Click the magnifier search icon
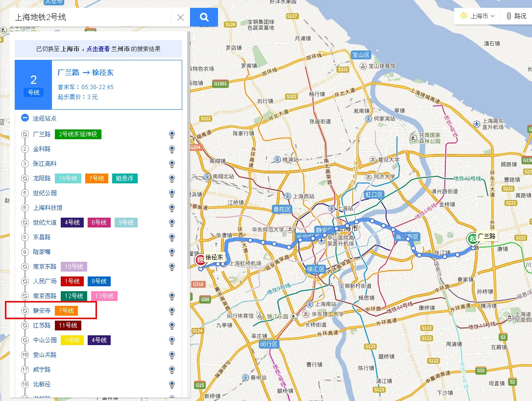Image resolution: width=532 pixels, height=401 pixels. click(204, 16)
